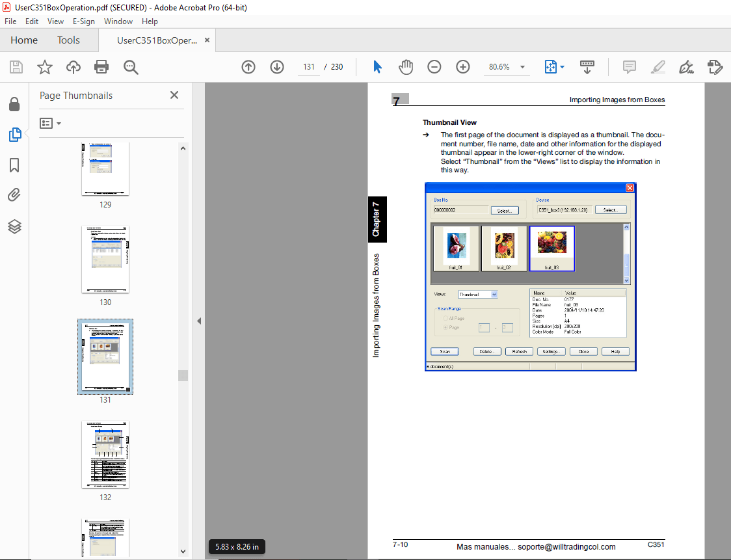Open the Bookmarks panel

pos(15,166)
